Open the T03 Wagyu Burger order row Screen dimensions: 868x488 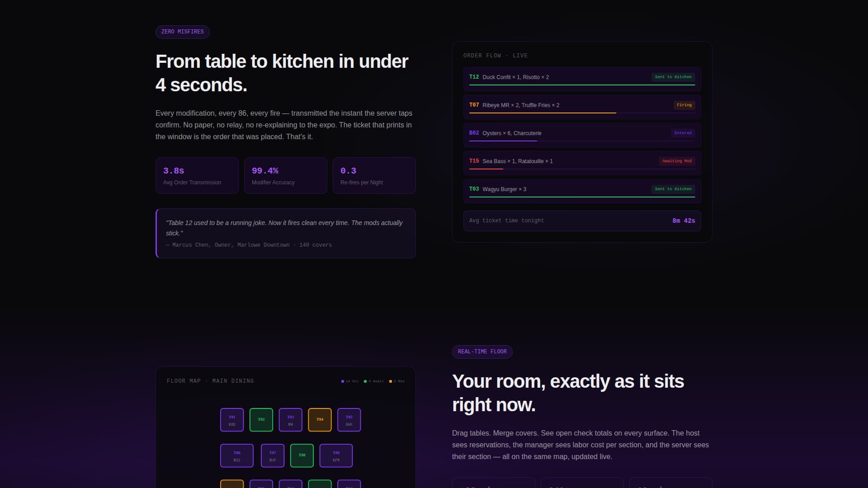coord(582,191)
